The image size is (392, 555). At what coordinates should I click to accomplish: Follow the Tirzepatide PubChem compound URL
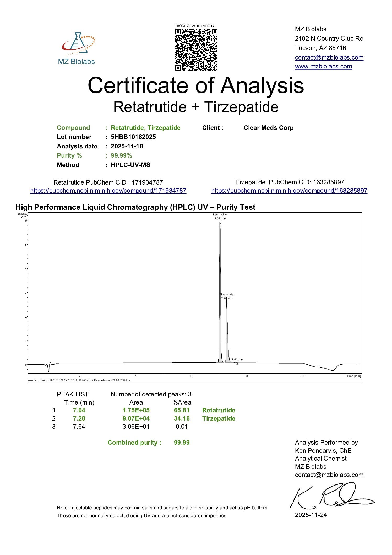289,191
